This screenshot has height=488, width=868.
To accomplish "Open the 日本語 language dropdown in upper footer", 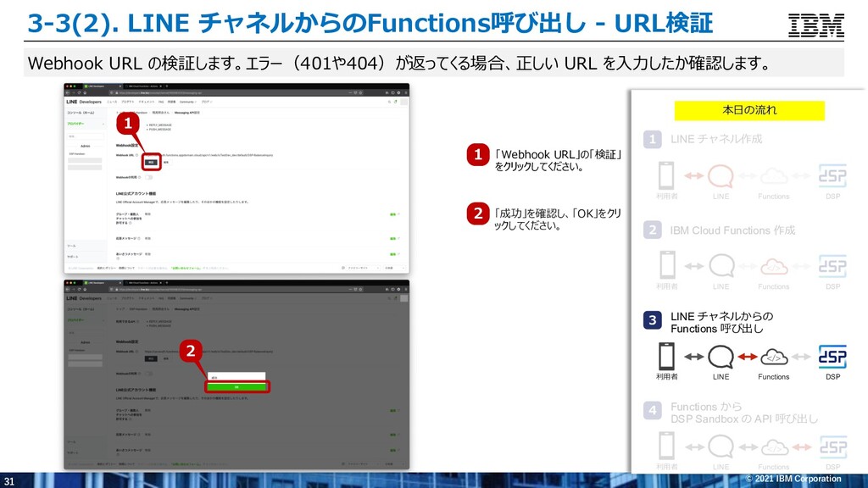I will tap(395, 268).
